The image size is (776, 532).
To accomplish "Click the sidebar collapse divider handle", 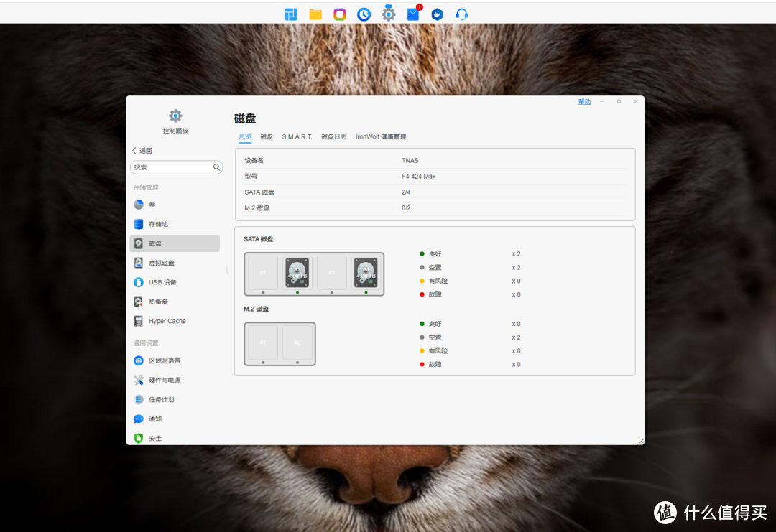I will pos(226,271).
